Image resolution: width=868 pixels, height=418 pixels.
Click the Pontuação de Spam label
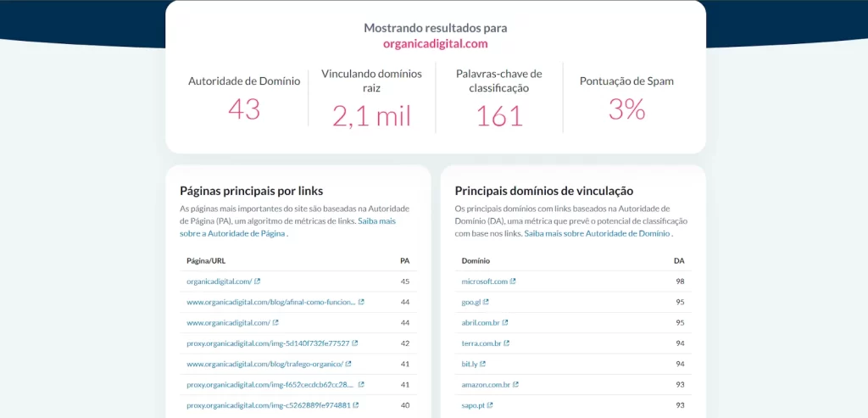(x=626, y=81)
